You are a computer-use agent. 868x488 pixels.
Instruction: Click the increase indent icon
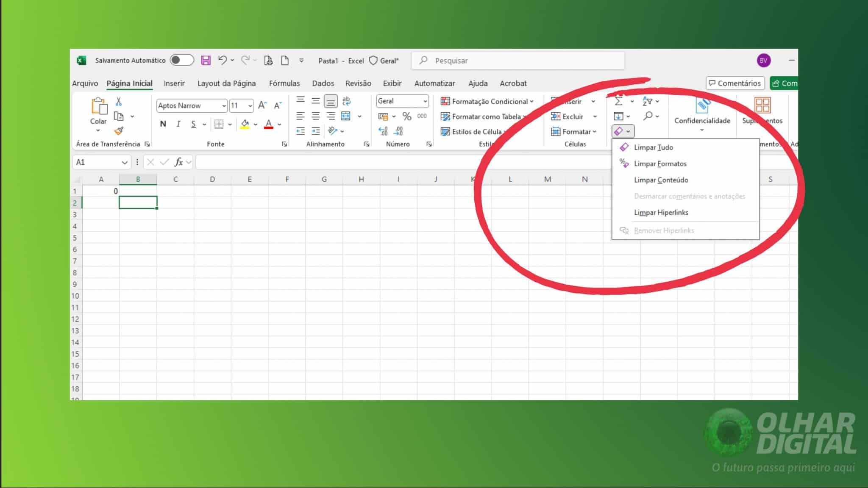[316, 131]
